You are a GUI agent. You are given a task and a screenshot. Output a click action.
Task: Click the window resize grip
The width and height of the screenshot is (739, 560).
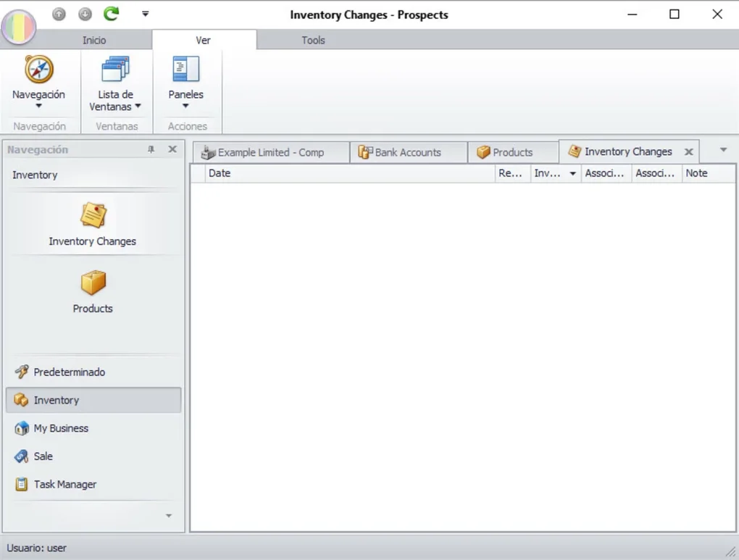click(x=731, y=551)
